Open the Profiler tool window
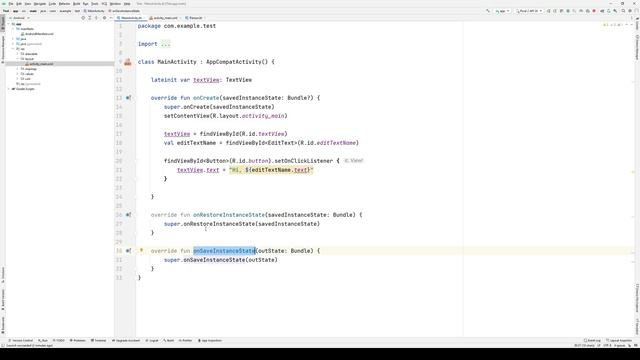The width and height of the screenshot is (640, 360). click(185, 340)
